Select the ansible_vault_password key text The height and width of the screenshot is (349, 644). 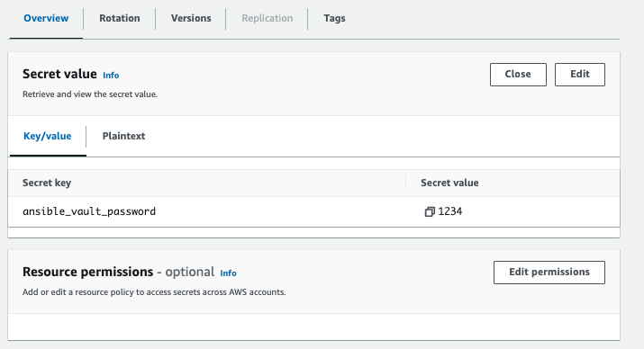pyautogui.click(x=89, y=211)
